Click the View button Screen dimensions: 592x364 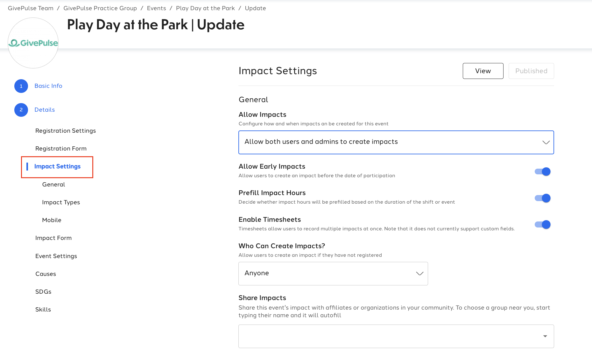[x=483, y=71]
